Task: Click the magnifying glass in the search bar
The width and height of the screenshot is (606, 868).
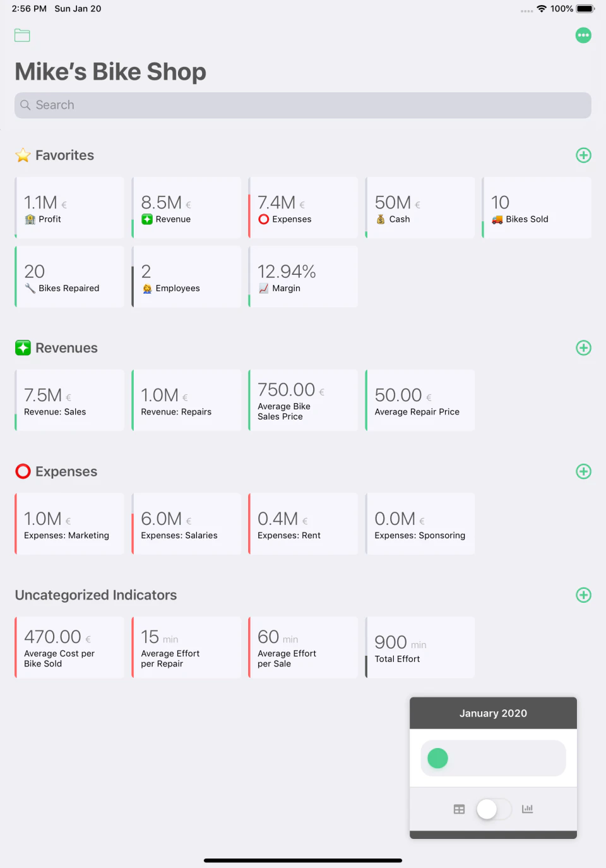Action: click(x=25, y=105)
